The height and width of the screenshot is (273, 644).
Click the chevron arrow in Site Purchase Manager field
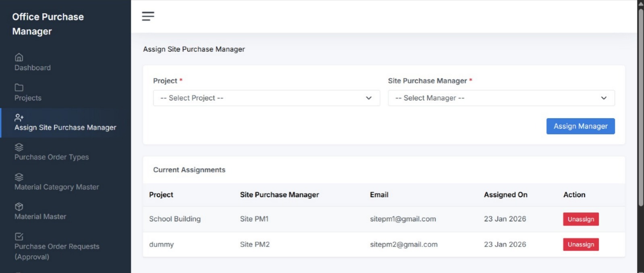tap(603, 98)
